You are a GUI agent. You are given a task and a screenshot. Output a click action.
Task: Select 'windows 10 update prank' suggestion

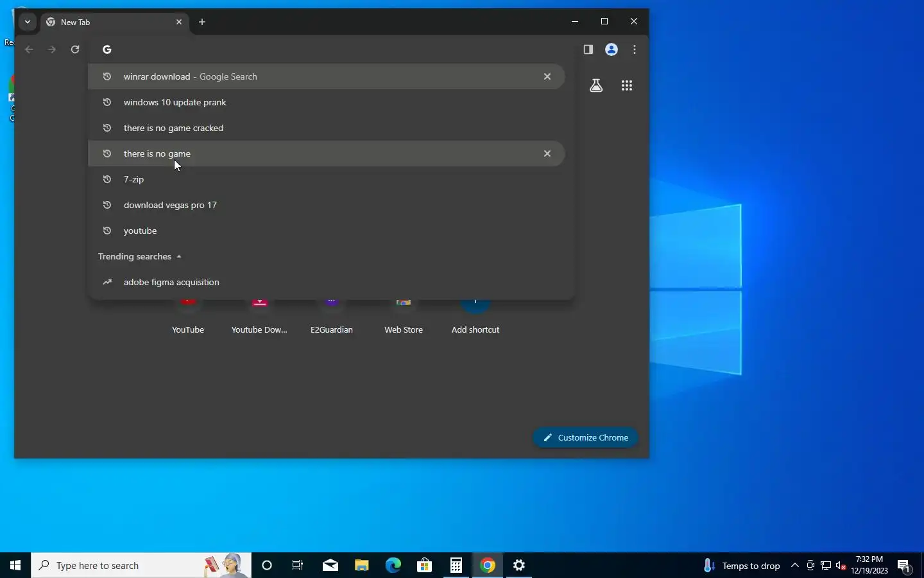(x=326, y=102)
